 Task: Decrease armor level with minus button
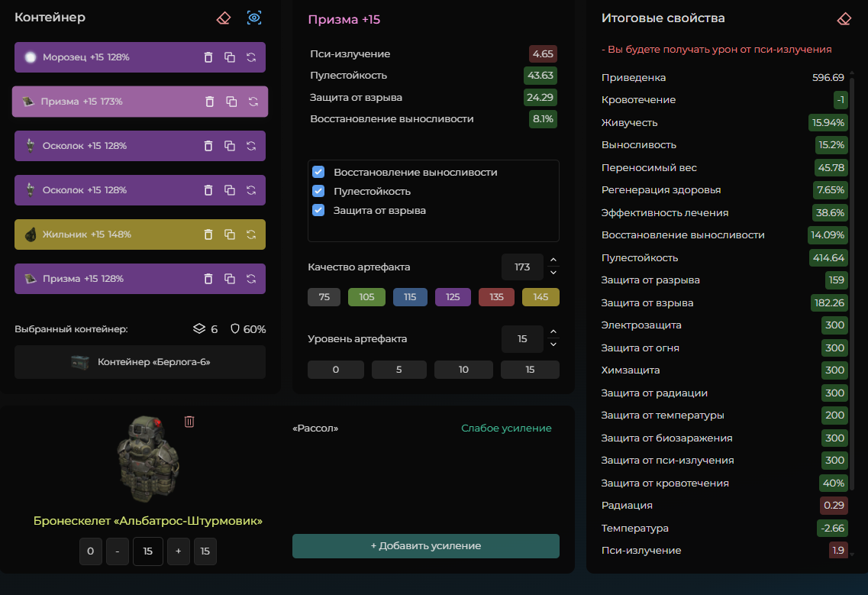click(118, 551)
